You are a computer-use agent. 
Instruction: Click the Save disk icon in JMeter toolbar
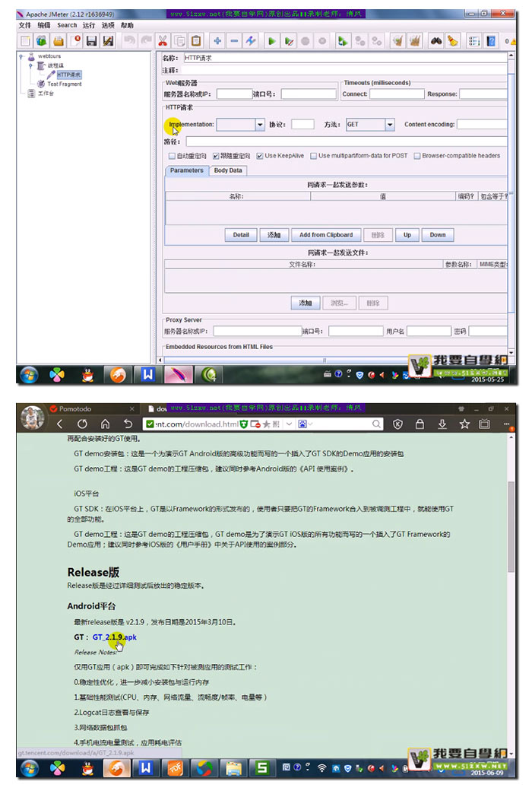click(x=92, y=41)
